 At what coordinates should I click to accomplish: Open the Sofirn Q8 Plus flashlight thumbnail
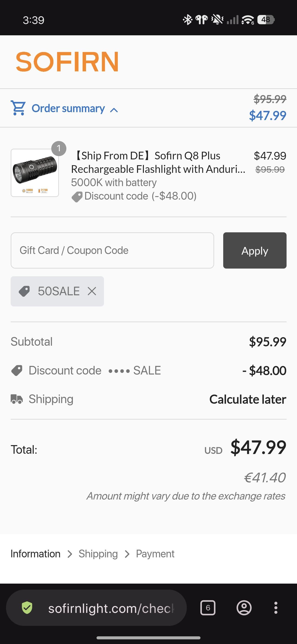click(x=35, y=173)
